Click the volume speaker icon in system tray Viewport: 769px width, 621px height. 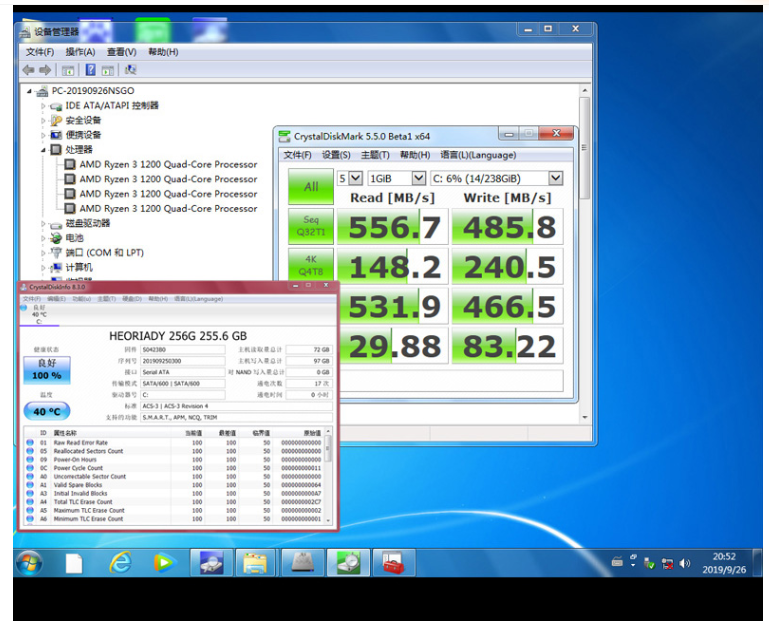[685, 563]
